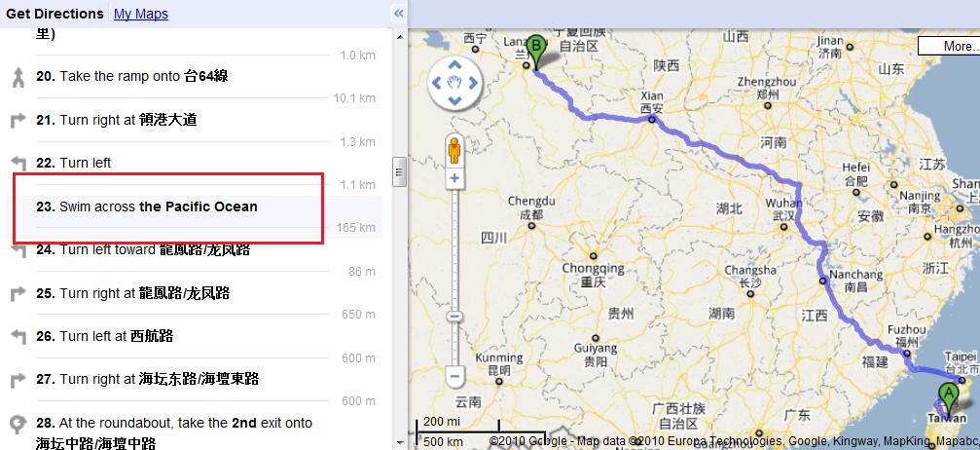Click the directions panel scrollbar thumb
The width and height of the screenshot is (980, 450).
click(399, 171)
